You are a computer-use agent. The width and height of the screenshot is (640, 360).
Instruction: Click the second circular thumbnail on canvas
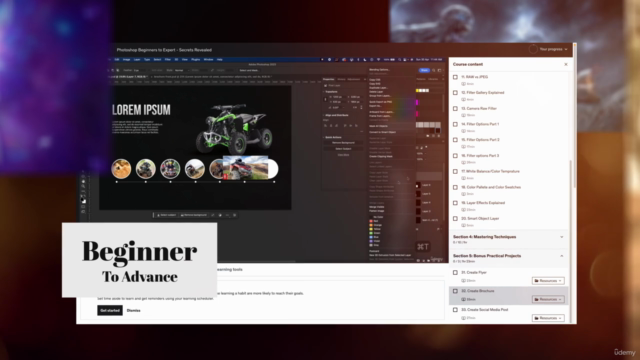click(x=146, y=169)
